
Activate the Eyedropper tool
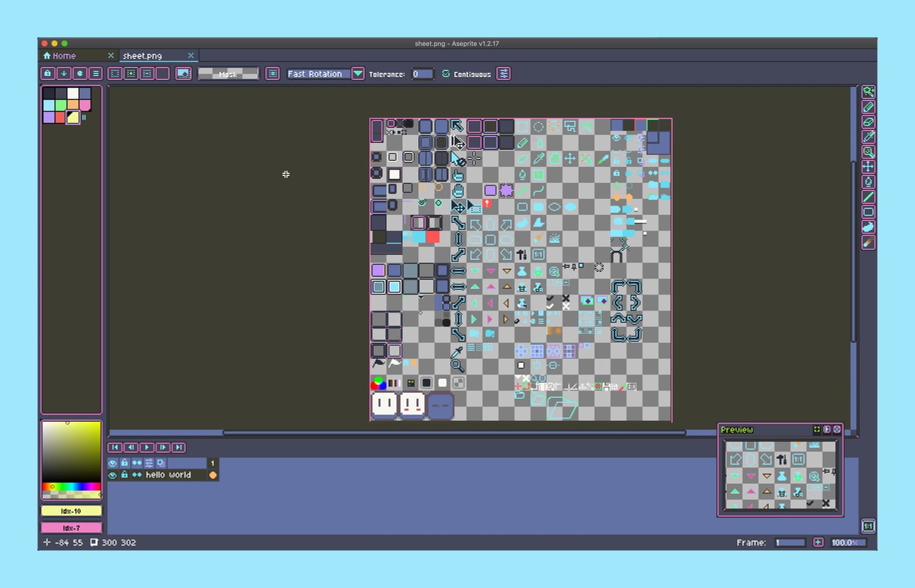tap(868, 137)
